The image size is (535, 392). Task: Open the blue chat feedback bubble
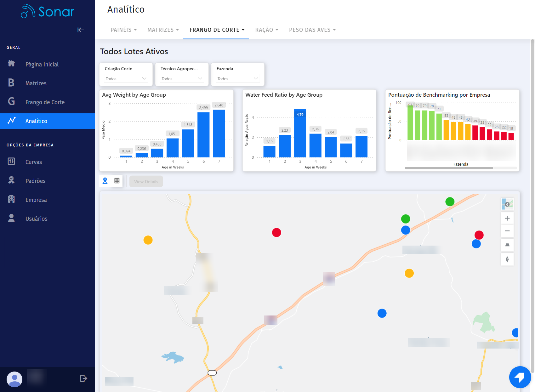point(520,377)
